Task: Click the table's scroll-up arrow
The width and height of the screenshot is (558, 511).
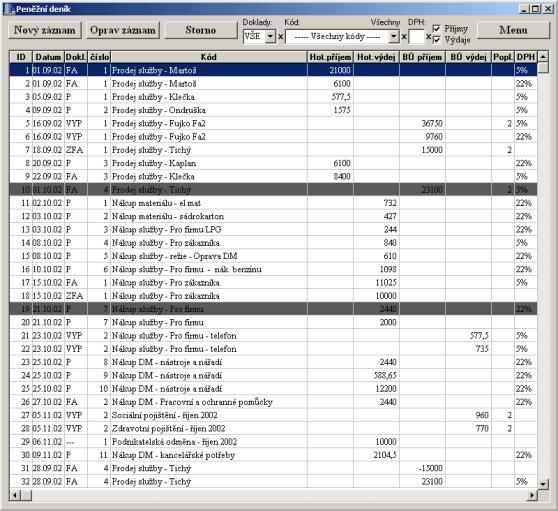Action: pyautogui.click(x=543, y=57)
